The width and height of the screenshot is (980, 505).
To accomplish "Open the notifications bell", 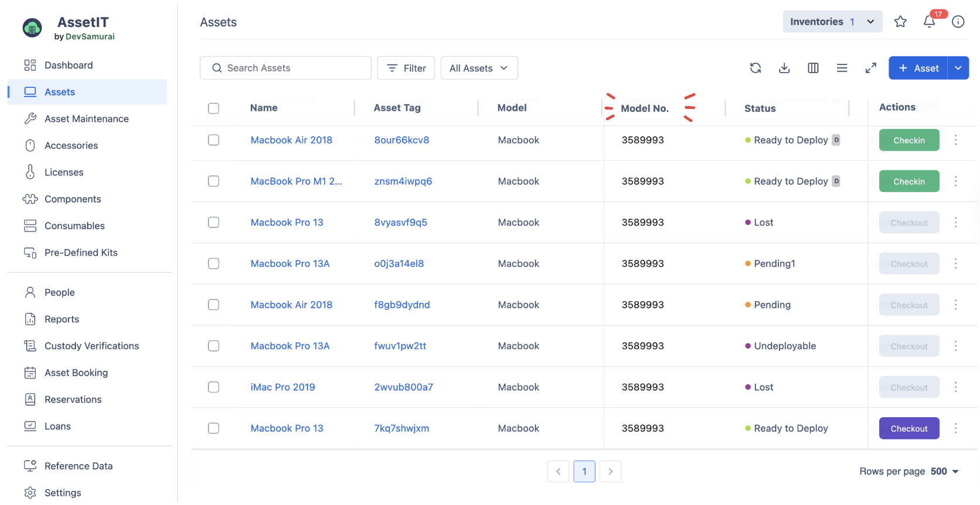I will pos(929,22).
